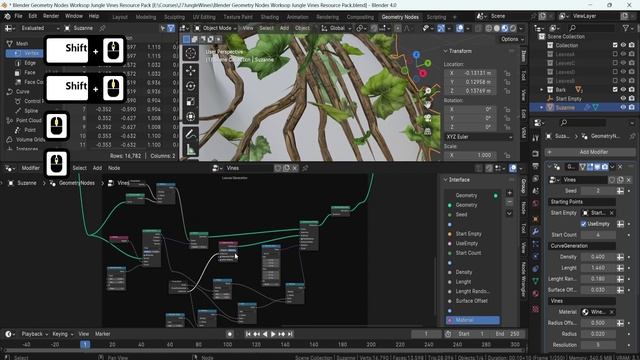
Task: Select the Rotate tool in viewport toolbar
Action: tap(190, 86)
